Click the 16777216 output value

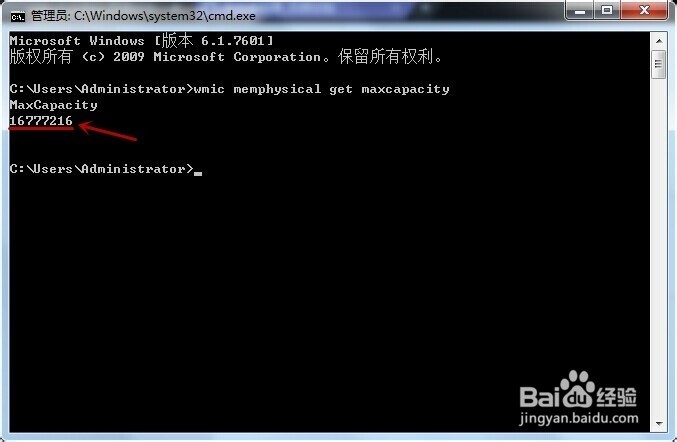(x=41, y=121)
